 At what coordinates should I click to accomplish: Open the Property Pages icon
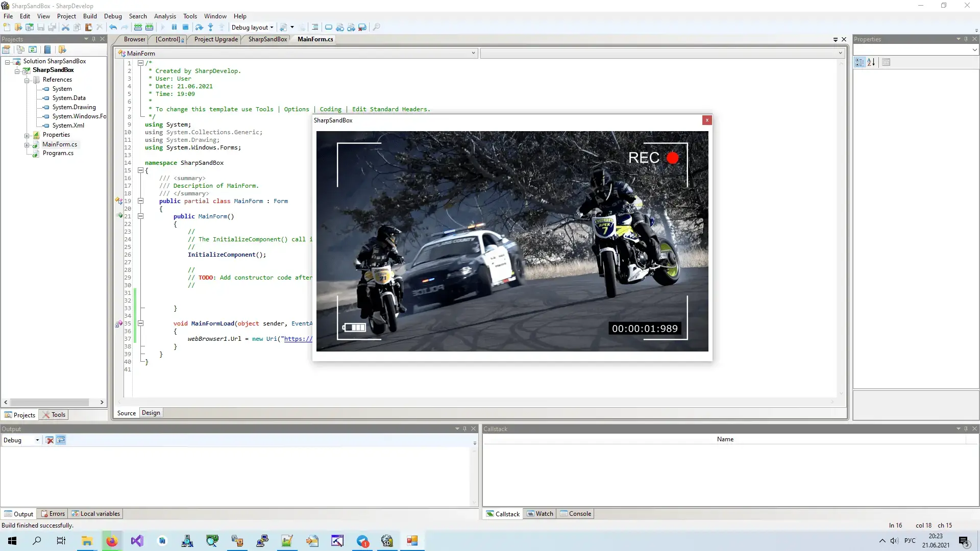point(886,62)
